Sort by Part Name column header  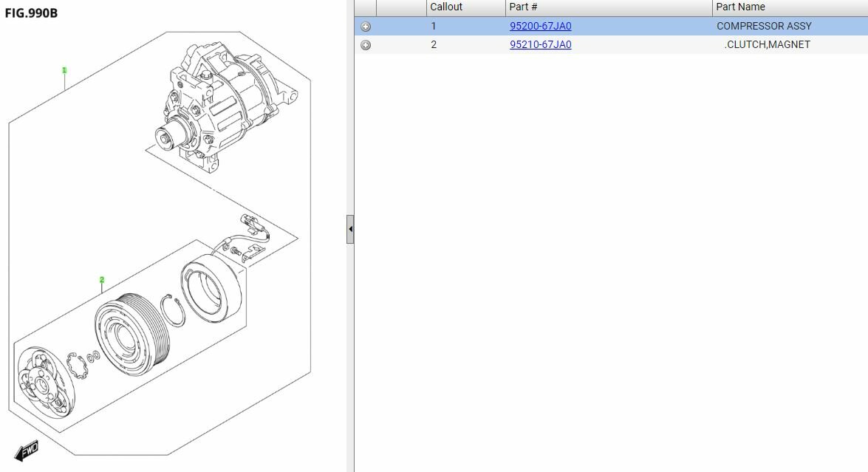pyautogui.click(x=740, y=7)
